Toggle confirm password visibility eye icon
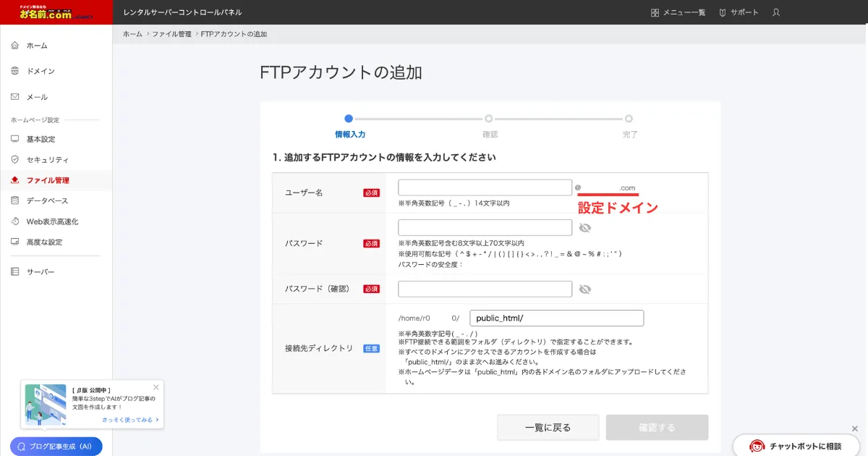This screenshot has height=456, width=868. click(585, 290)
